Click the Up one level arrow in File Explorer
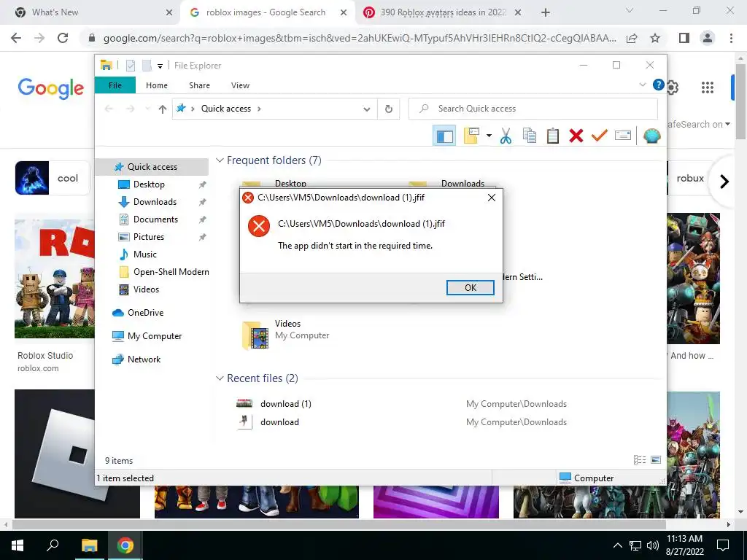The image size is (747, 560). (163, 109)
